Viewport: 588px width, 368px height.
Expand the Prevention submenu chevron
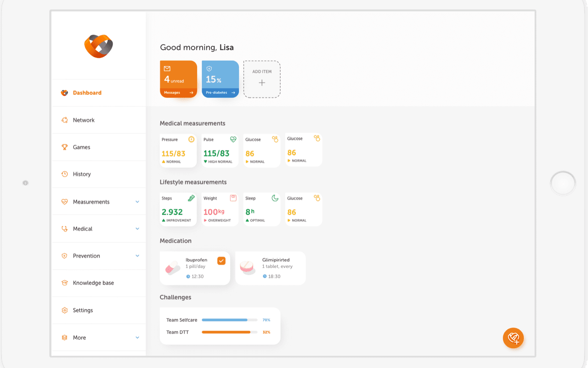[137, 256]
